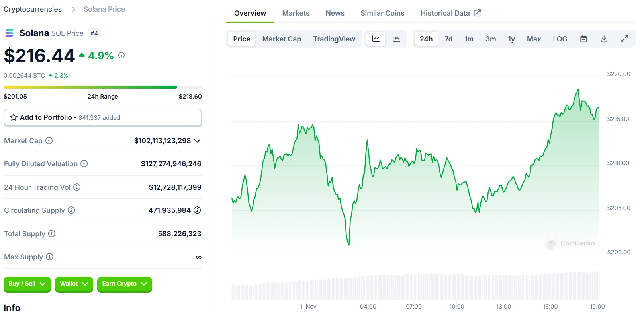Select the Market Cap chart toggle
This screenshot has width=644, height=315.
tap(282, 39)
